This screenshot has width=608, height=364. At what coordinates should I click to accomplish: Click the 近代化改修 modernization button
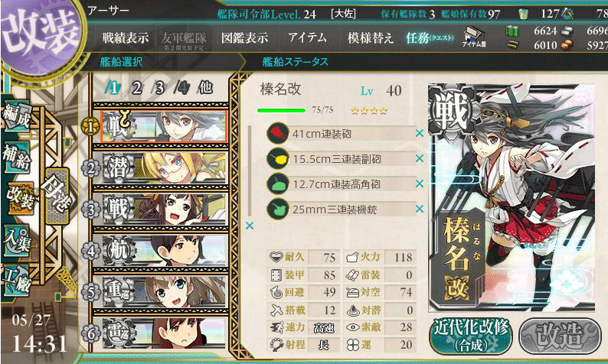coord(471,336)
